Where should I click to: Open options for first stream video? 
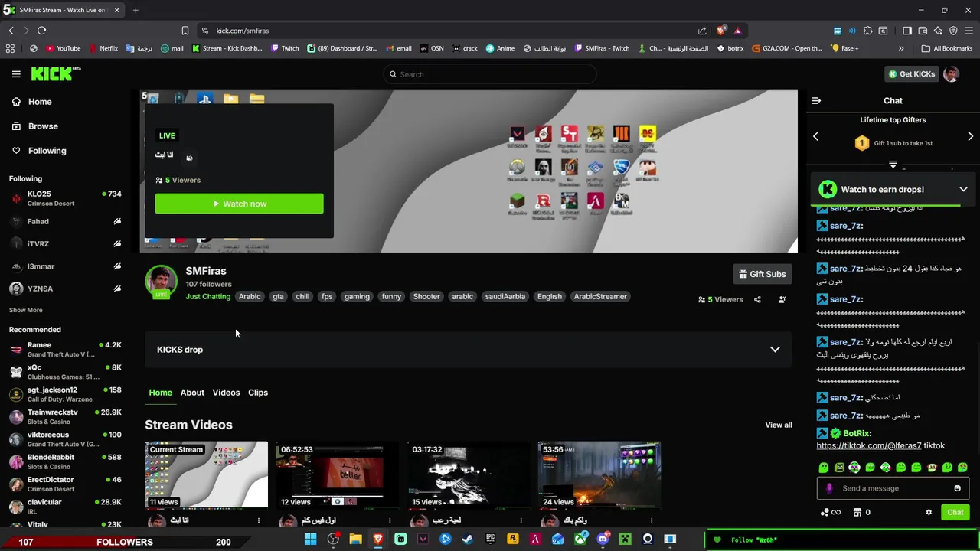[258, 520]
